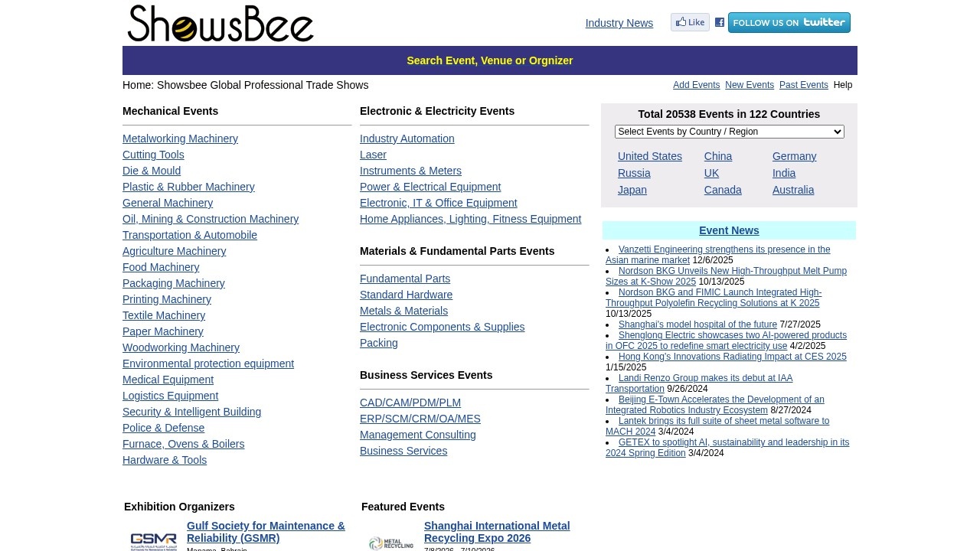Click the Metal Recycling event logo
Viewport: 980px width, 551px height.
coord(391,543)
